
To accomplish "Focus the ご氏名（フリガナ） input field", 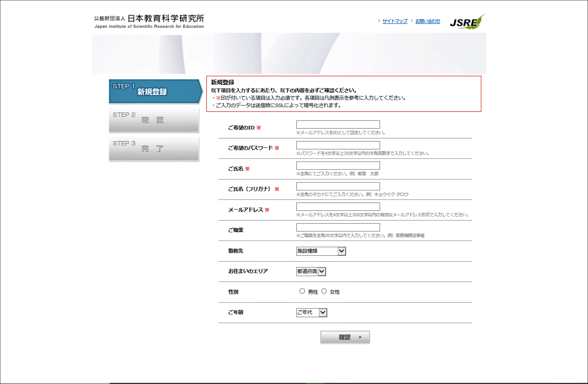I will click(x=338, y=186).
